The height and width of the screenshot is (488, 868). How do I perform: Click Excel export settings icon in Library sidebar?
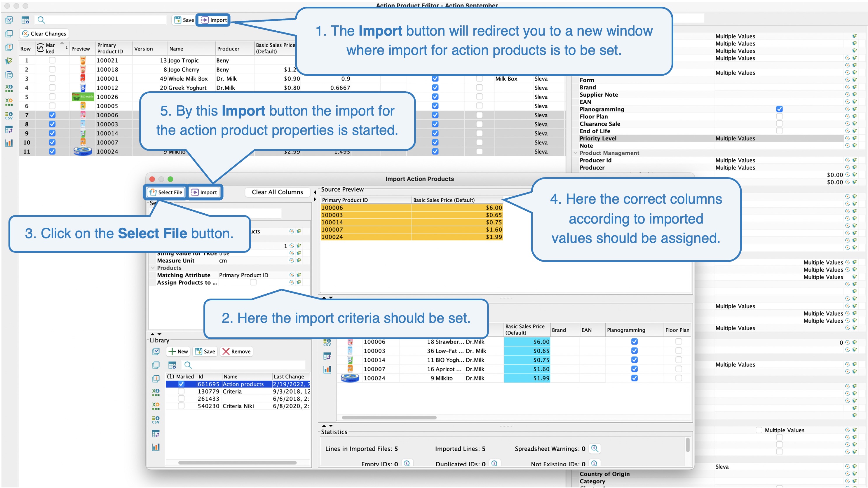[156, 406]
